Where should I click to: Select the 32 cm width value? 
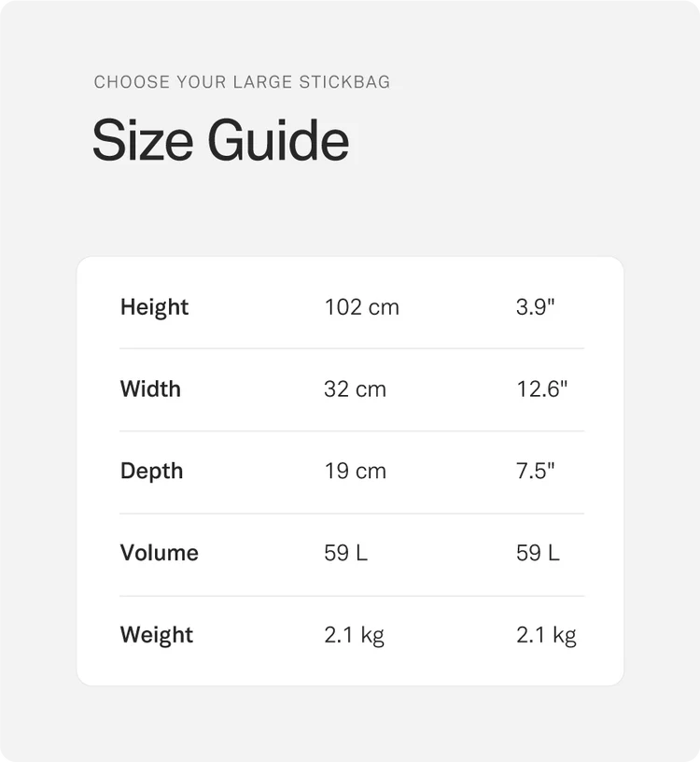[x=355, y=389]
